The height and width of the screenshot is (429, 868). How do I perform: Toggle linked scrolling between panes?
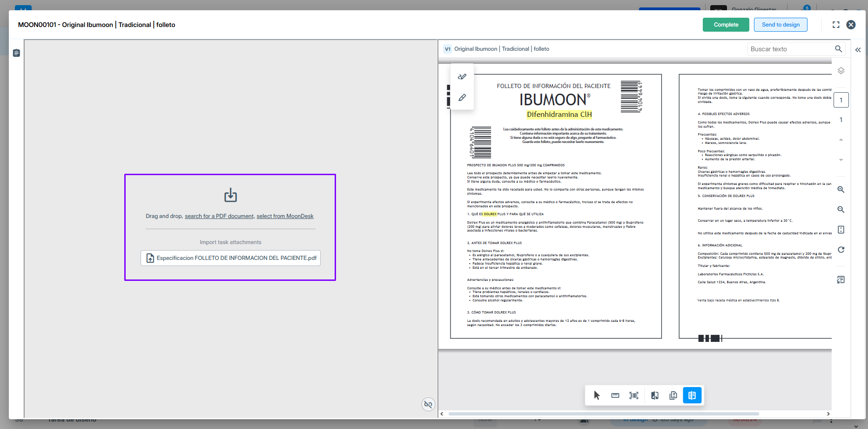[x=428, y=404]
